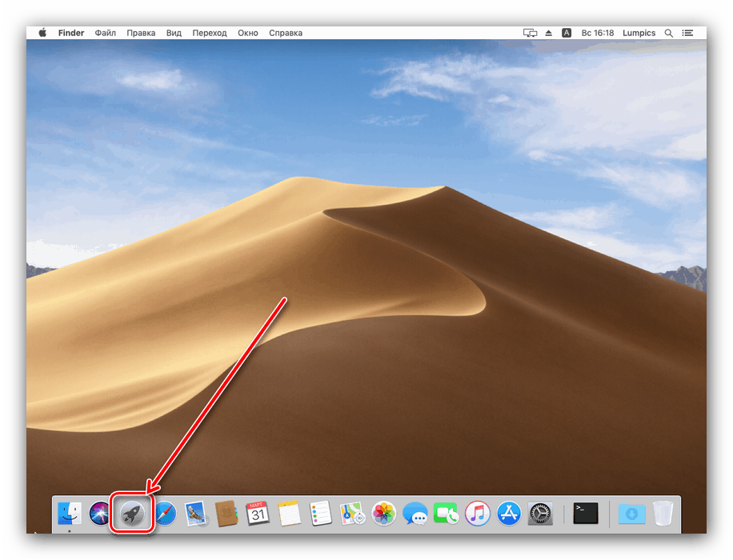733x560 pixels.
Task: Open Reminders from the Dock
Action: click(x=320, y=514)
